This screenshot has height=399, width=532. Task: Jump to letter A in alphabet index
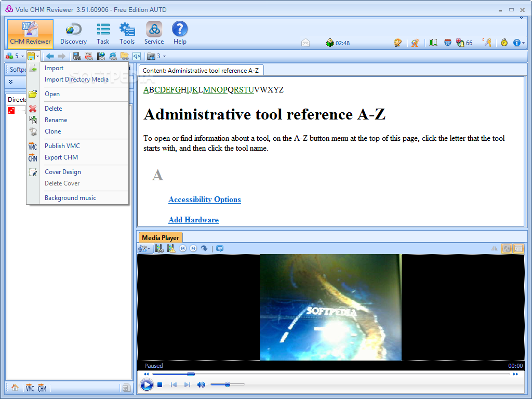pos(146,90)
